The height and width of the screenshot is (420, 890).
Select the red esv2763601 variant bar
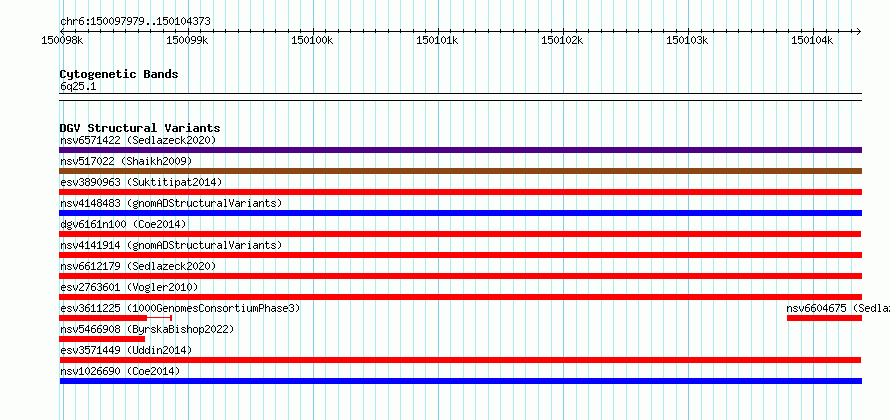pyautogui.click(x=460, y=297)
